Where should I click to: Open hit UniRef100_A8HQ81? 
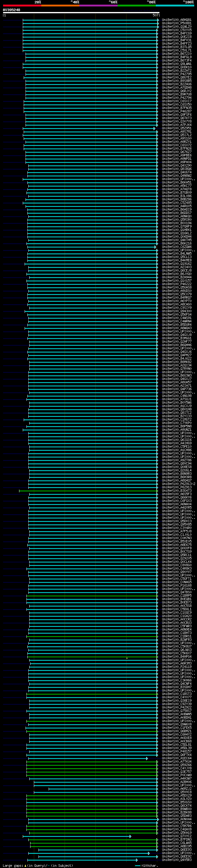coord(176,20)
